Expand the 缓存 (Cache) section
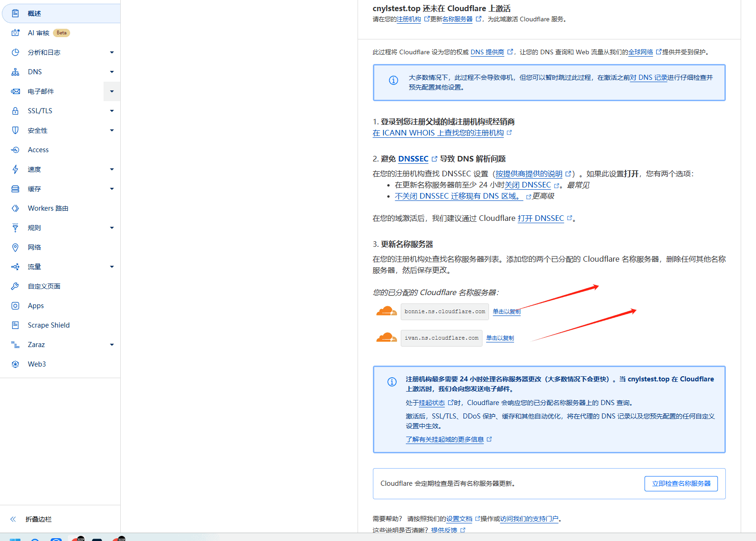Viewport: 756px width, 541px height. tap(111, 188)
